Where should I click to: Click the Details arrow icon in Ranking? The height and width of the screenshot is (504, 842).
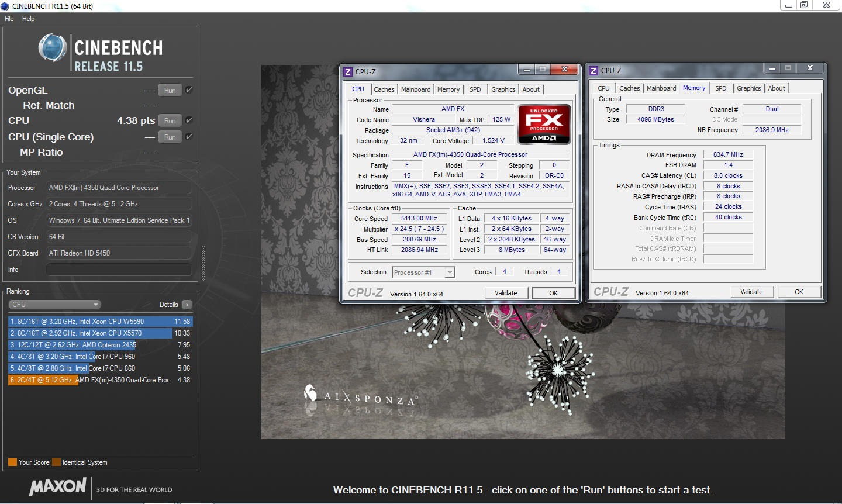tap(187, 305)
